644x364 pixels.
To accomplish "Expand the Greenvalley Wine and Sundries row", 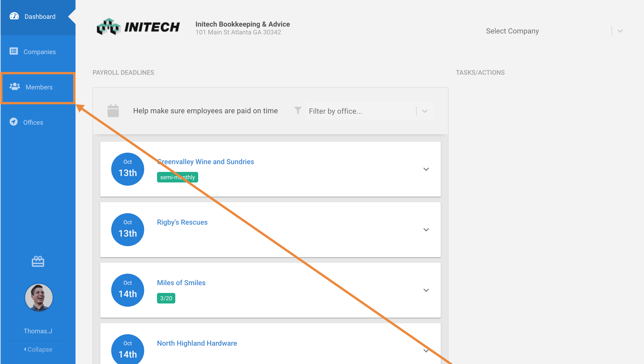I will (426, 169).
